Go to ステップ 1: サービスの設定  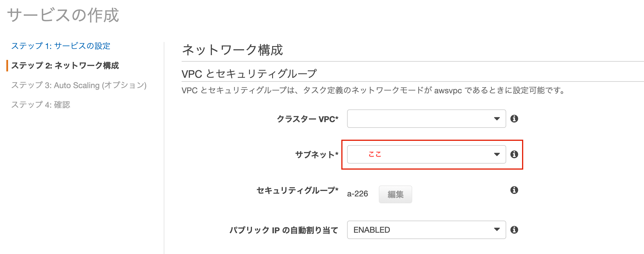(x=61, y=46)
